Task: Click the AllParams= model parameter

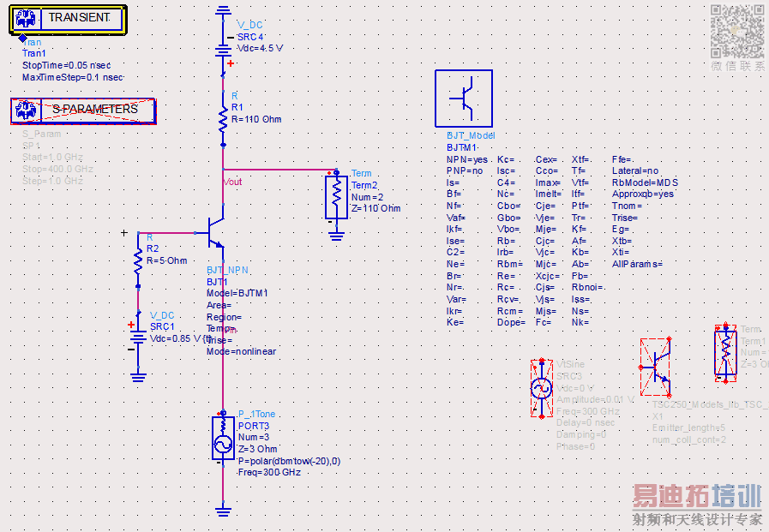Action: pos(637,264)
